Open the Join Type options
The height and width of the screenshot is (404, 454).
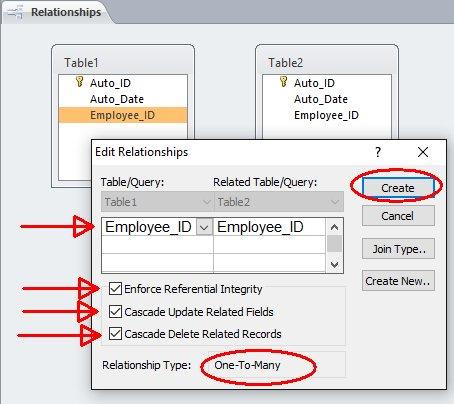pos(398,249)
